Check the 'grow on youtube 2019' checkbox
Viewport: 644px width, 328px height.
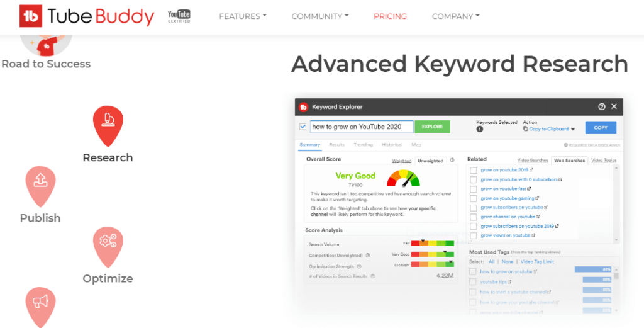(x=473, y=170)
